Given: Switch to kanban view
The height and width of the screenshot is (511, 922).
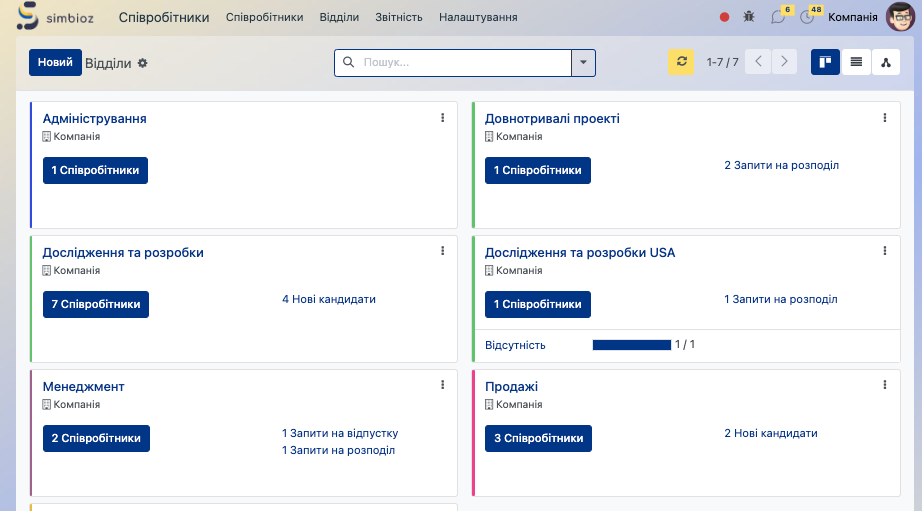Looking at the screenshot, I should (x=825, y=62).
